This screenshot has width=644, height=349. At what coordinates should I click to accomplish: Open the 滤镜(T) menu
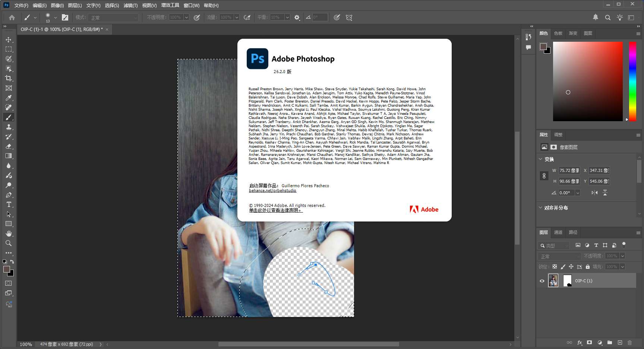130,5
